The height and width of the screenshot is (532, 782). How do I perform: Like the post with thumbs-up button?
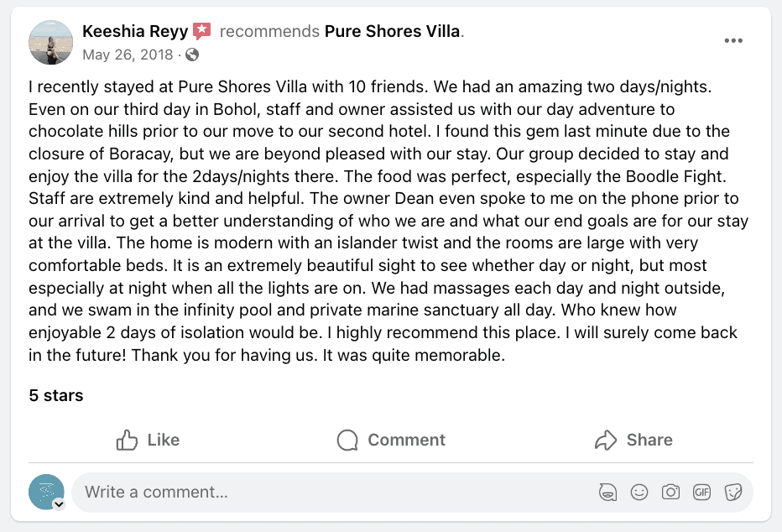click(149, 440)
